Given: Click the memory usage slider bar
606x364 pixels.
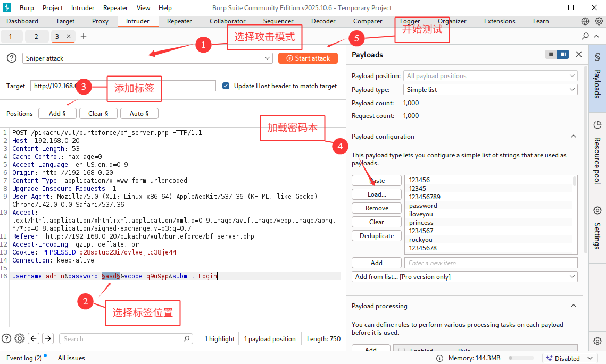Looking at the screenshot, I should pyautogui.click(x=521, y=358).
